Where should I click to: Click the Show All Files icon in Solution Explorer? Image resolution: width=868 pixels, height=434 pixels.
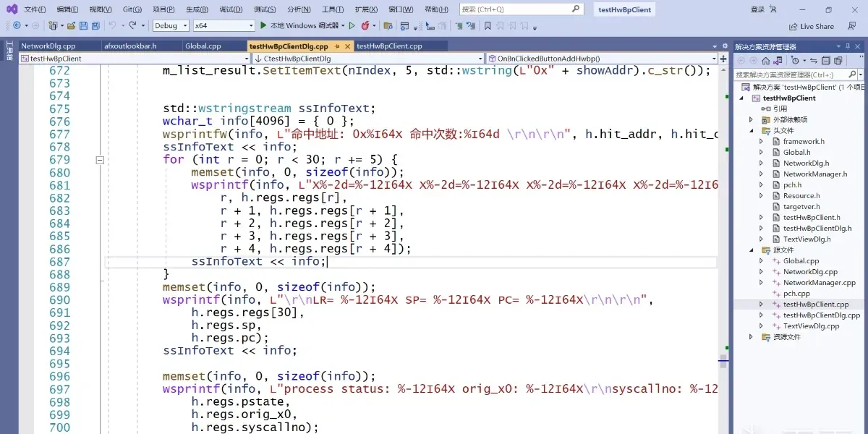tap(839, 61)
